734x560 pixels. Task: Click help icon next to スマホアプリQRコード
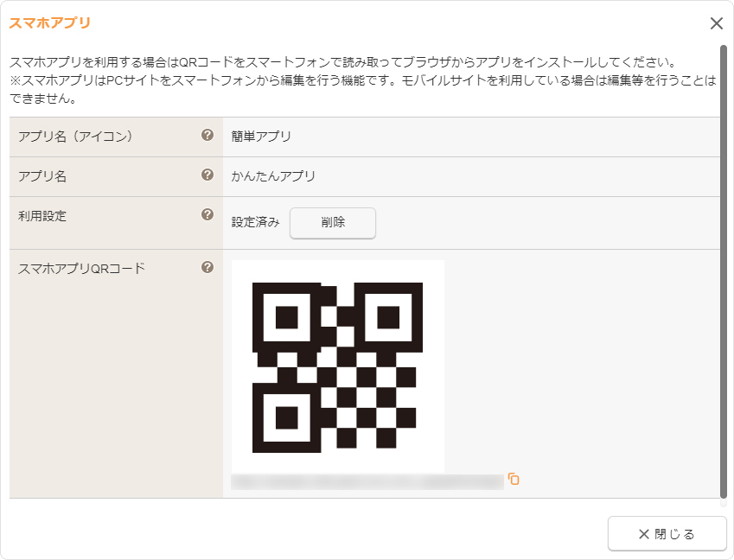[207, 268]
